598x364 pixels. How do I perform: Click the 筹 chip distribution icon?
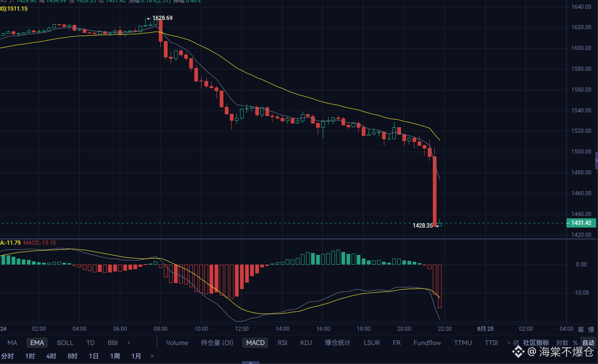pyautogui.click(x=581, y=329)
